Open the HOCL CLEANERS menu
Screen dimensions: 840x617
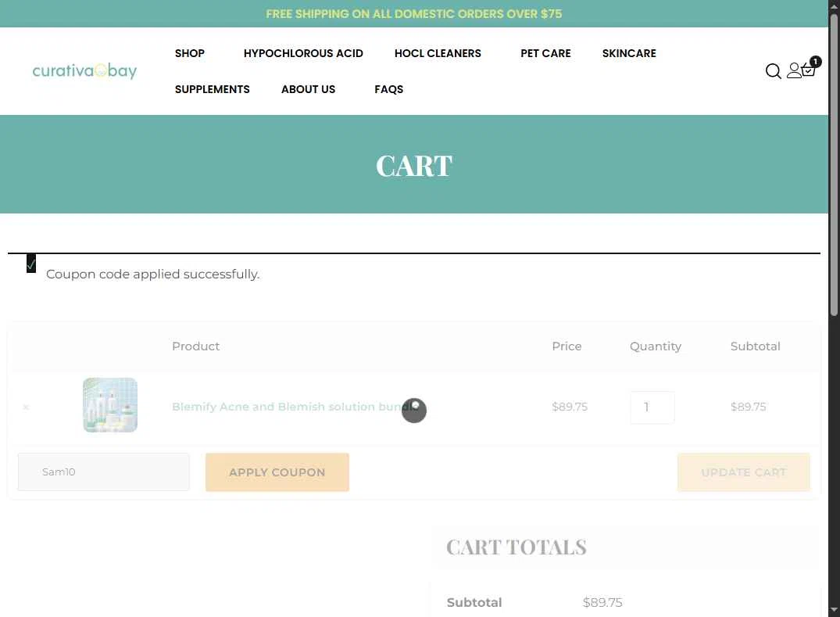[x=438, y=53]
